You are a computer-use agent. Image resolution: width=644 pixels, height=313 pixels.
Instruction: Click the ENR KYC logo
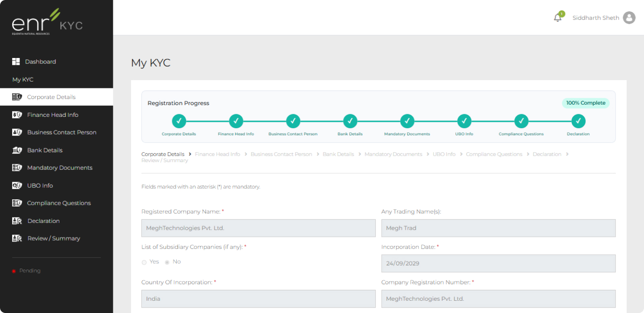[x=47, y=22]
